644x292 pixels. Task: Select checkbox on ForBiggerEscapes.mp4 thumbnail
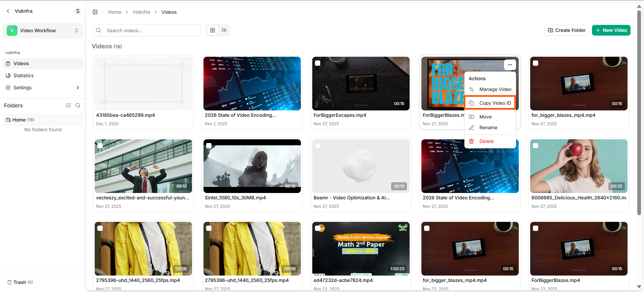318,63
